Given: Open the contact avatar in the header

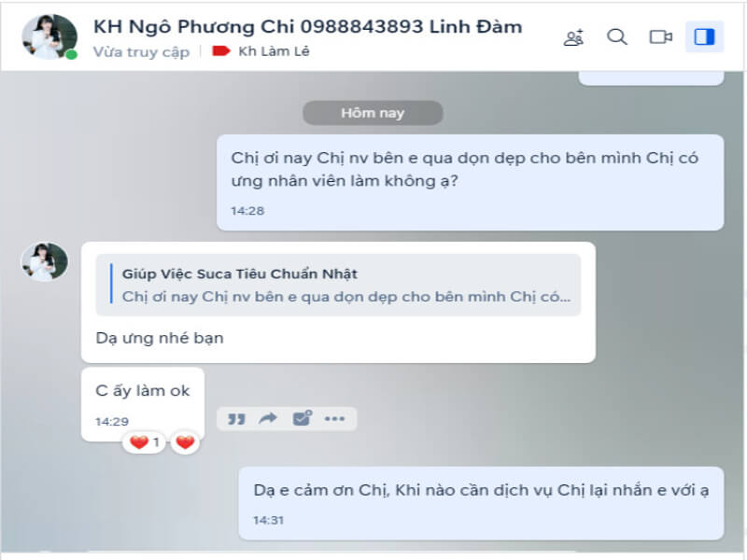Looking at the screenshot, I should coord(49,36).
